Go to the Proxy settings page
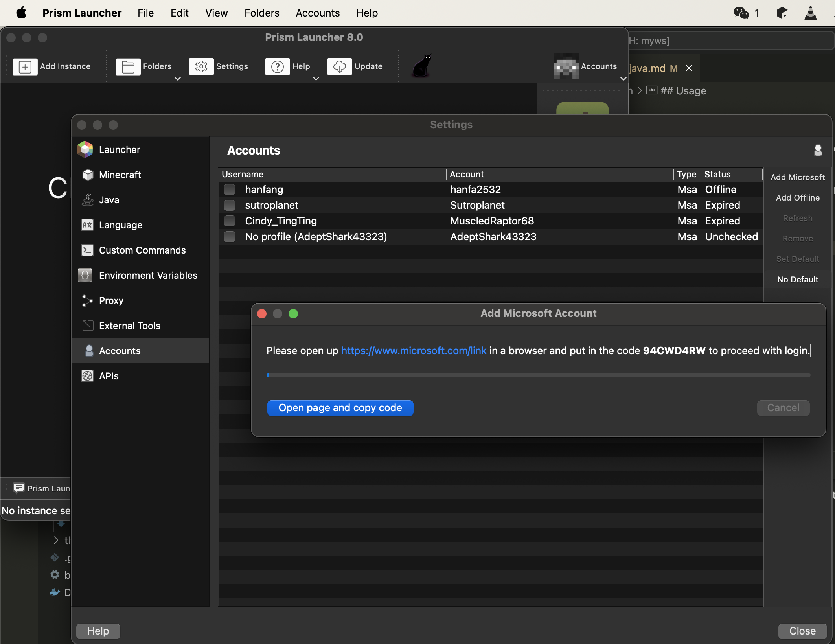 [x=111, y=300]
